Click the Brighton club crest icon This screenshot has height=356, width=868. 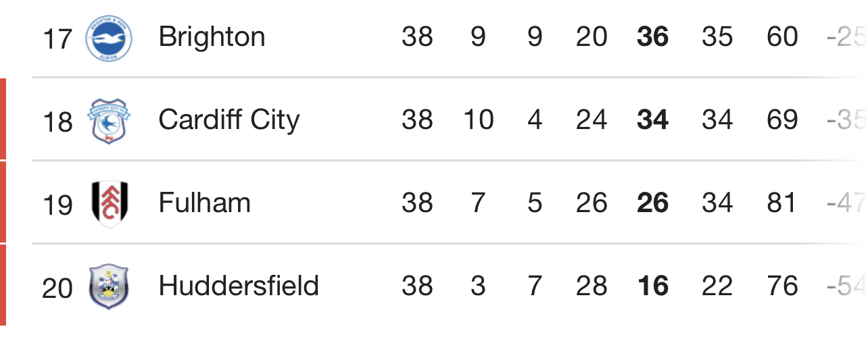[x=109, y=38]
